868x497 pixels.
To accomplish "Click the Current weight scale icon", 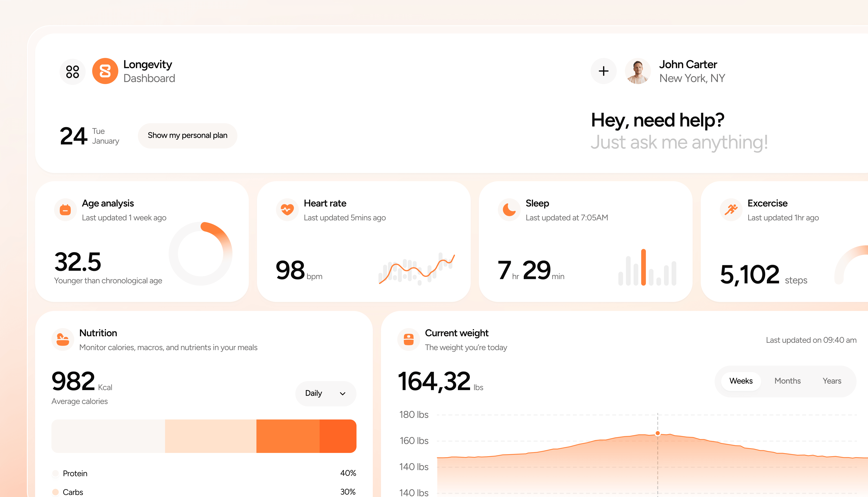I will point(409,339).
